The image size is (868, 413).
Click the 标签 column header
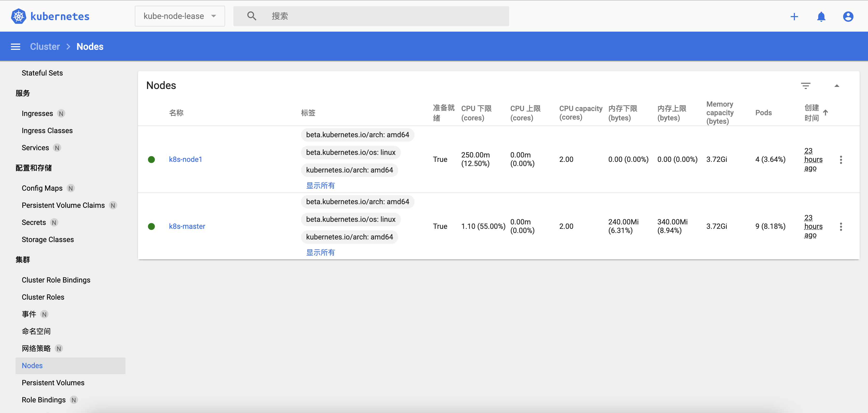tap(308, 113)
